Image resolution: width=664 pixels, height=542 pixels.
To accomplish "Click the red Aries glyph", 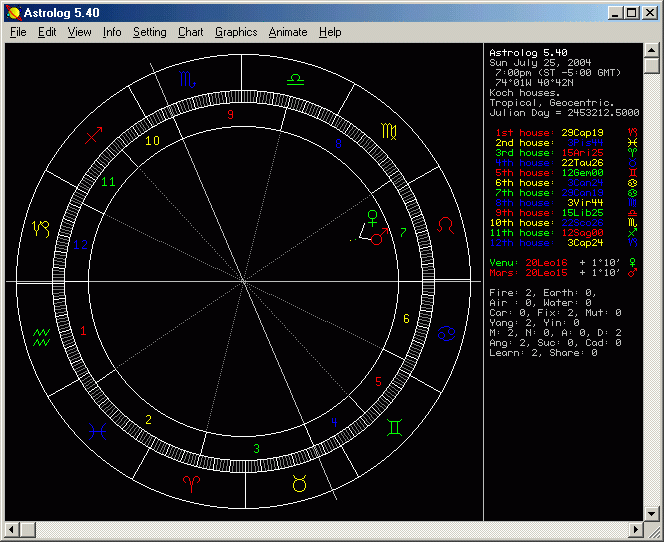I will tap(190, 484).
